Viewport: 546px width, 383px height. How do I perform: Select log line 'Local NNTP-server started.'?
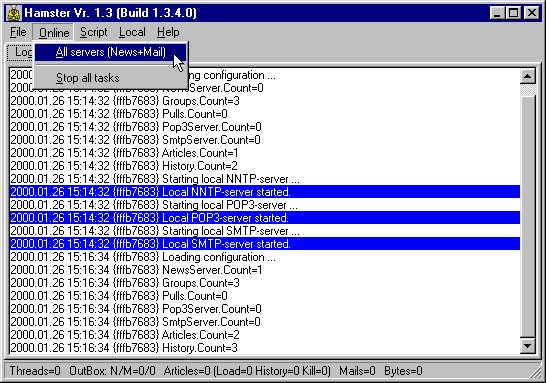[x=265, y=192]
